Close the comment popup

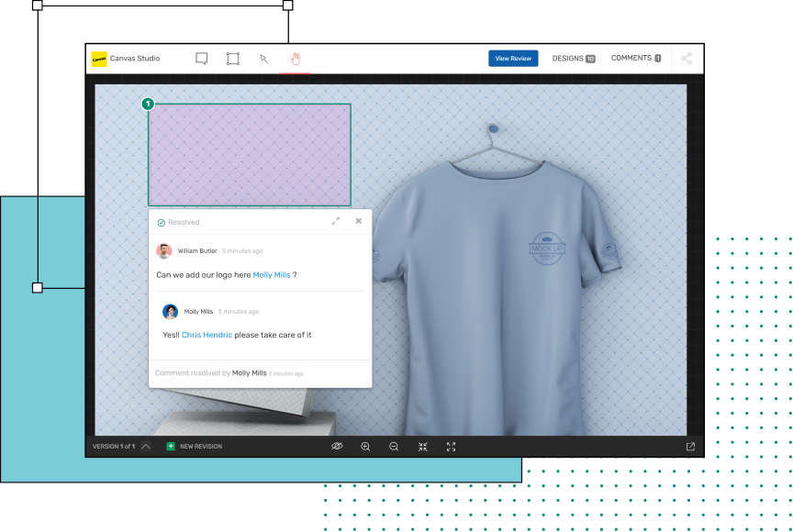click(x=359, y=221)
